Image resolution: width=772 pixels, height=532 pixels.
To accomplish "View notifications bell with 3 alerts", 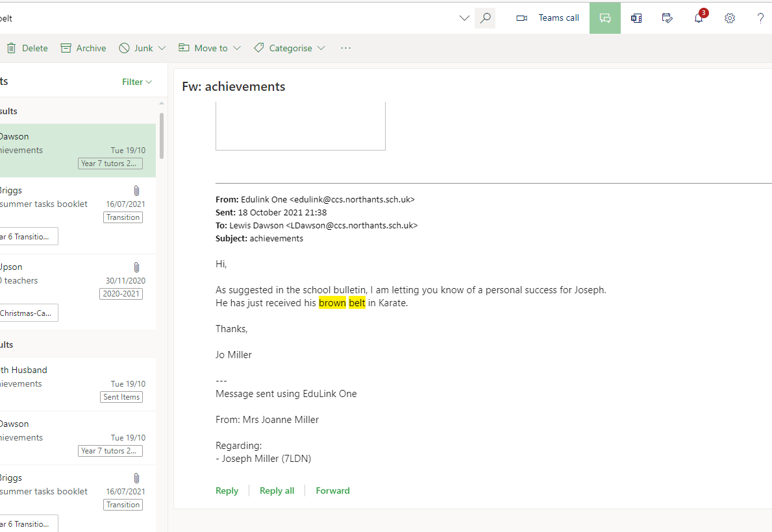I will 699,18.
